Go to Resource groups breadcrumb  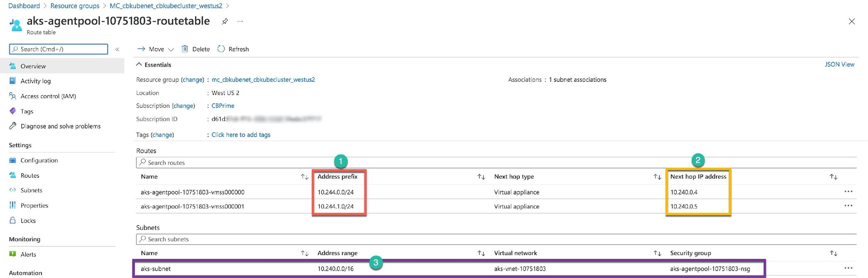[x=75, y=6]
